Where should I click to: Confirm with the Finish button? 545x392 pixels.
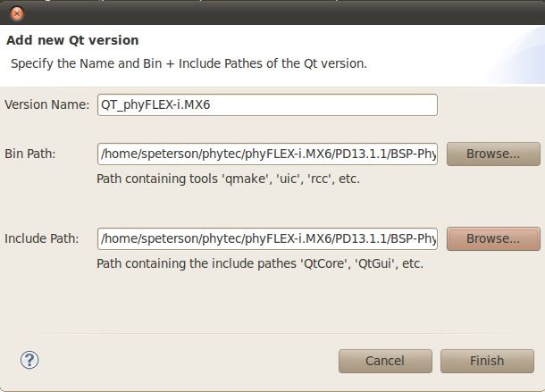(487, 361)
